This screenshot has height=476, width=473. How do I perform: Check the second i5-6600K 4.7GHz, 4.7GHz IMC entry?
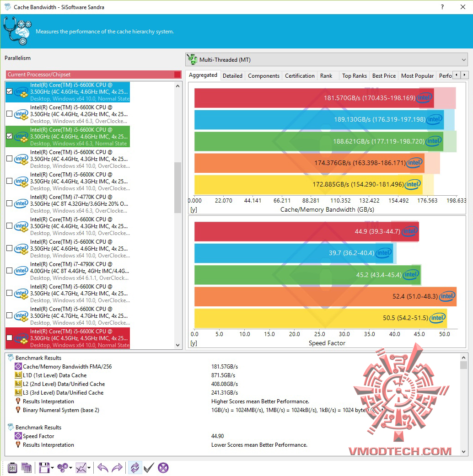[x=10, y=316]
